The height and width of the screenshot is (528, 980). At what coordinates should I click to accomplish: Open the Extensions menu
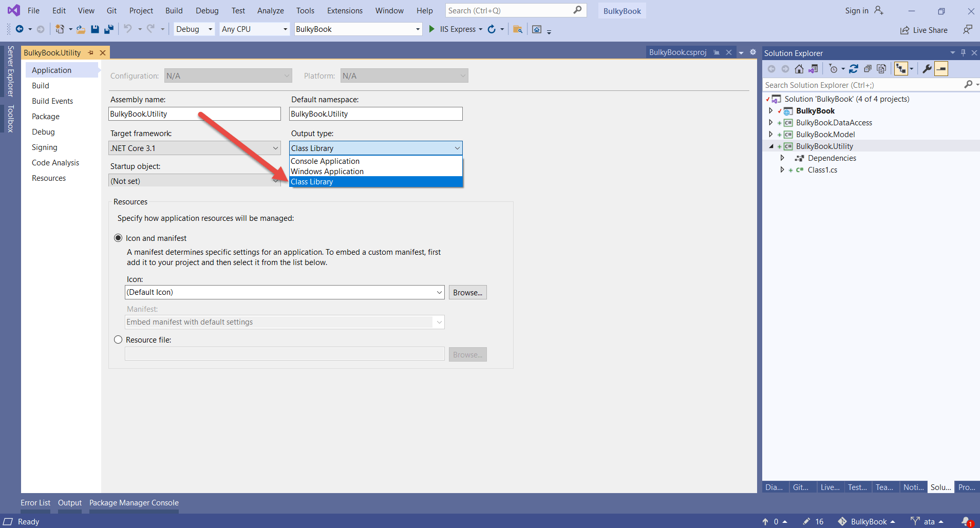pos(345,10)
